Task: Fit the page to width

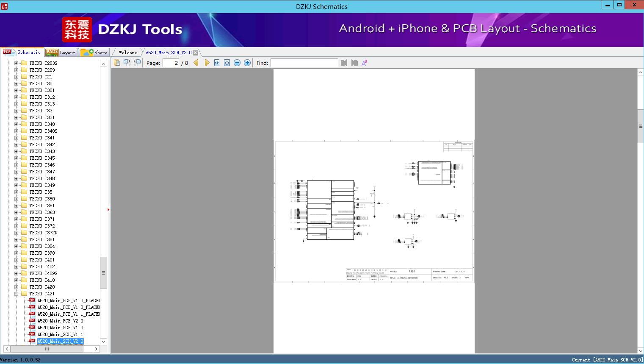Action: tap(217, 63)
